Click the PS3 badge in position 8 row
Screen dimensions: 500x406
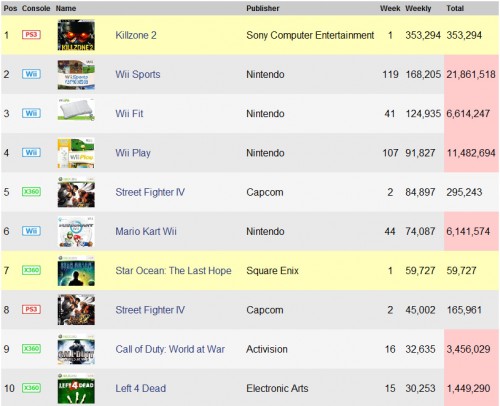coord(31,309)
